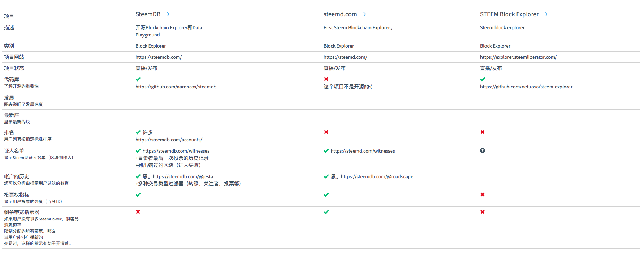Viewport: 644px width, 254px height.
Task: Click the arrow icon next to SteemDB
Action: pos(167,14)
